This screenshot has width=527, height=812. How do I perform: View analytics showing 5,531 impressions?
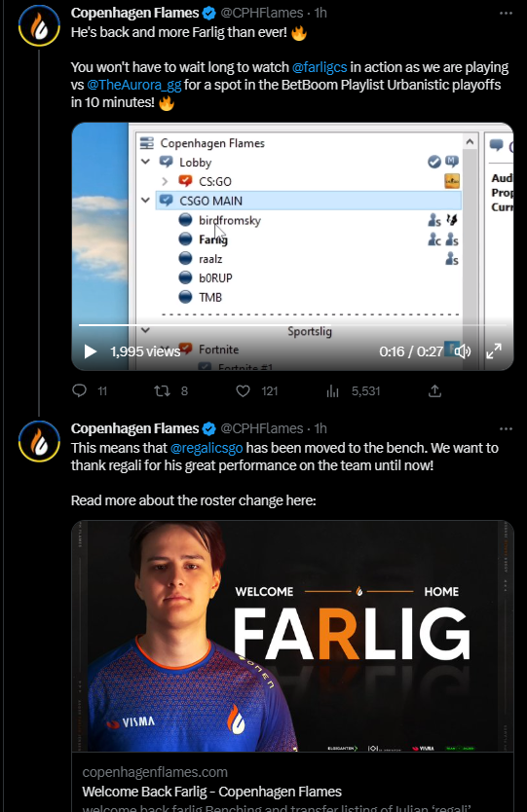(333, 391)
